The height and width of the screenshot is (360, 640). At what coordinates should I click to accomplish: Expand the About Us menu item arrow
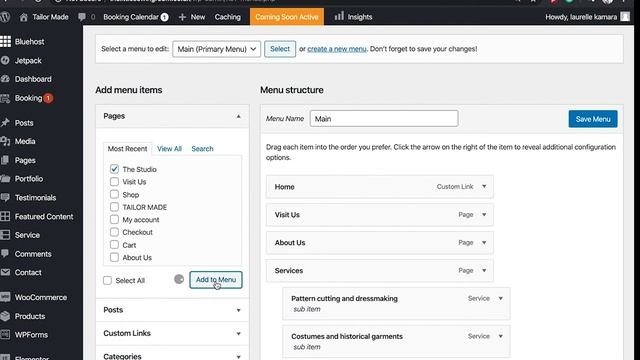pos(484,242)
